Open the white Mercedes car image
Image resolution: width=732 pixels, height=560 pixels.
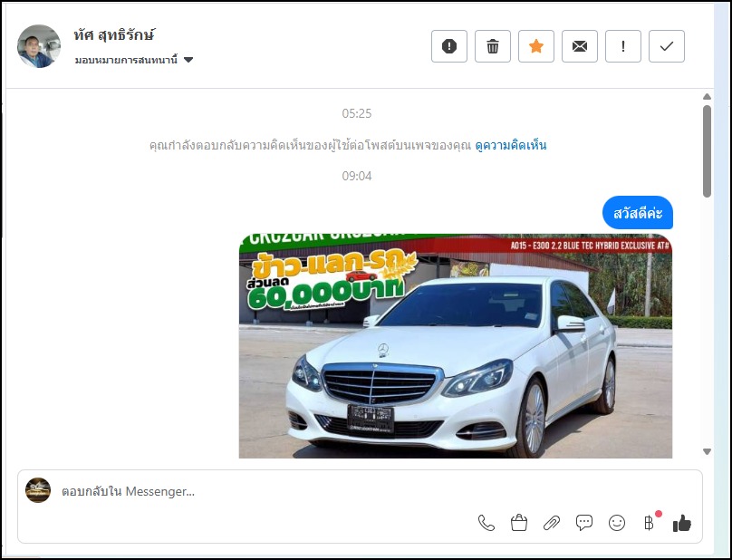click(456, 345)
